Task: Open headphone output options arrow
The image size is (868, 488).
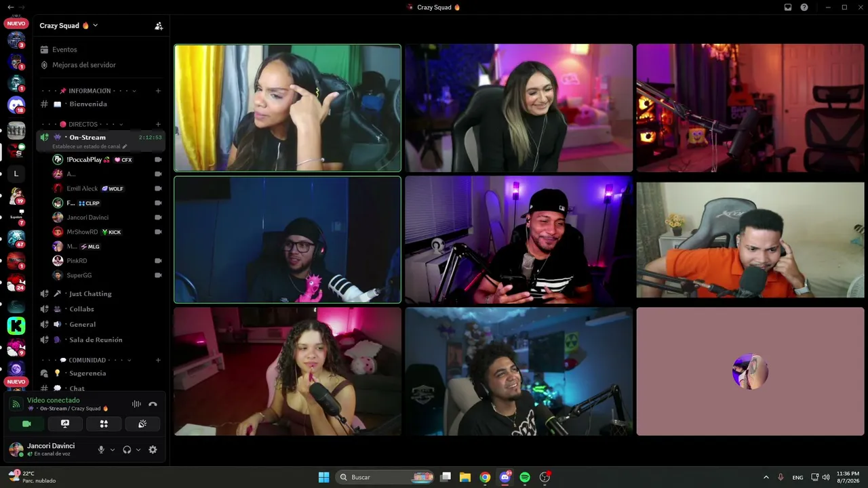Action: pos(138,449)
